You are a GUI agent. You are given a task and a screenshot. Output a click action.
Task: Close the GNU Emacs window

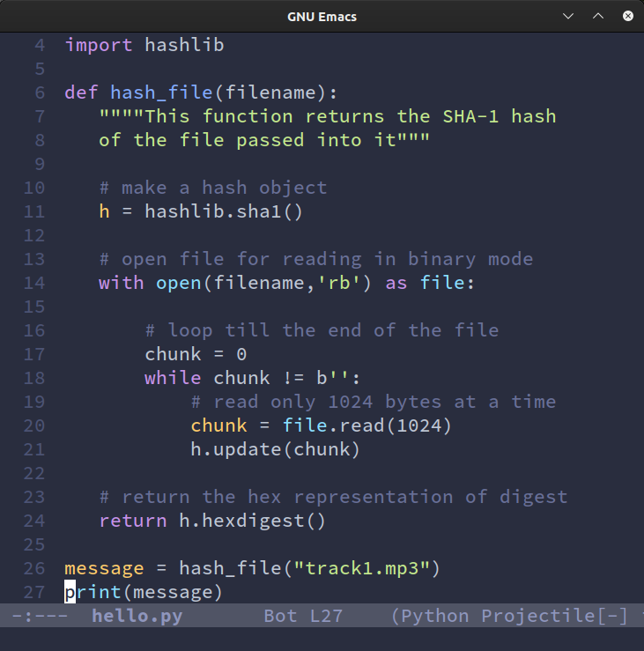coord(628,16)
